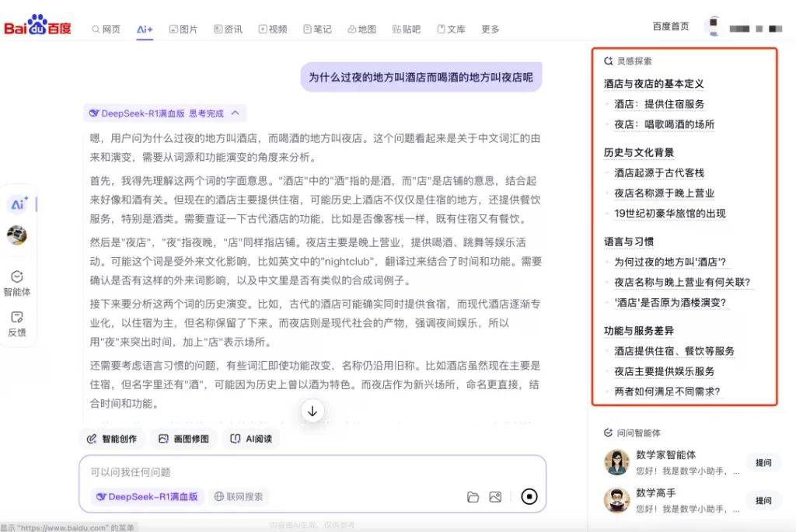The height and width of the screenshot is (532, 796).
Task: Switch to the 地图 tab
Action: click(x=362, y=30)
